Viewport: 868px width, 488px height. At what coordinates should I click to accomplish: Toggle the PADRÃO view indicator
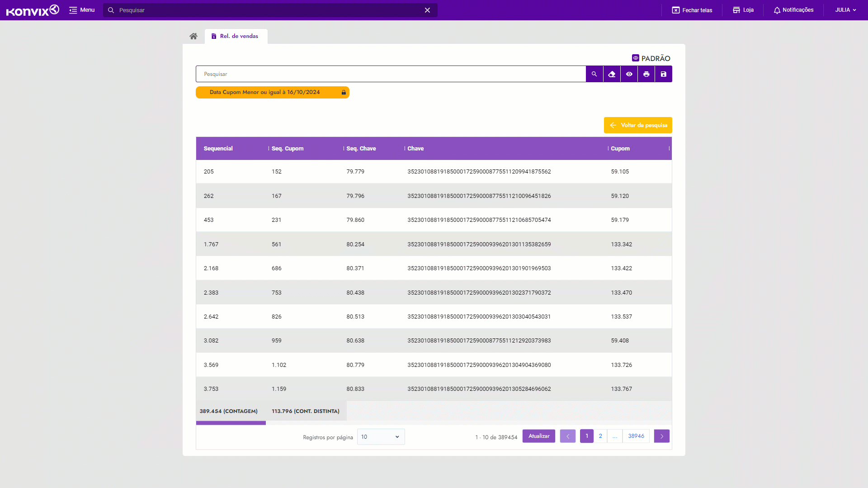tap(651, 58)
